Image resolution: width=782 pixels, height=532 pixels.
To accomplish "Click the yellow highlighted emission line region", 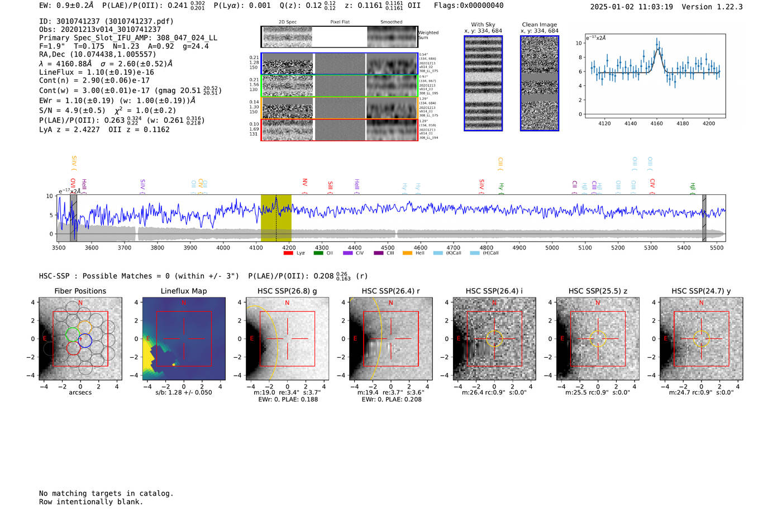I will [276, 218].
